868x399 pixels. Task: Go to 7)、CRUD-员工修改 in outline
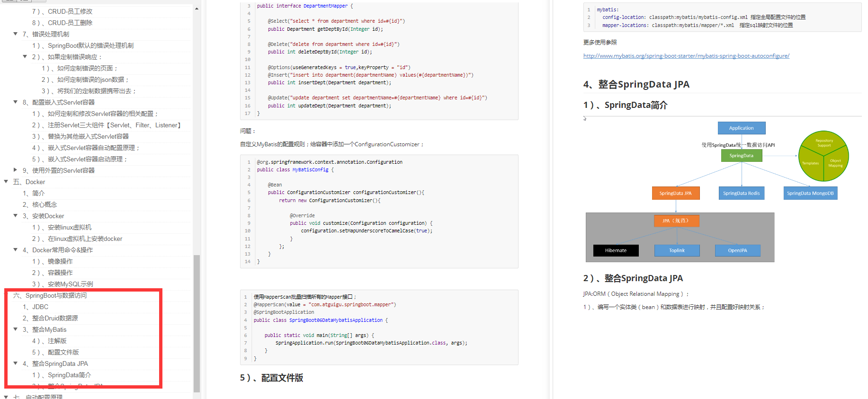click(62, 11)
